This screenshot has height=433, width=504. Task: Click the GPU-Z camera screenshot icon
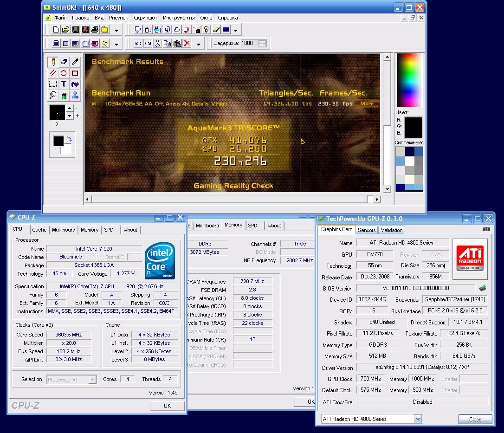coord(486,229)
